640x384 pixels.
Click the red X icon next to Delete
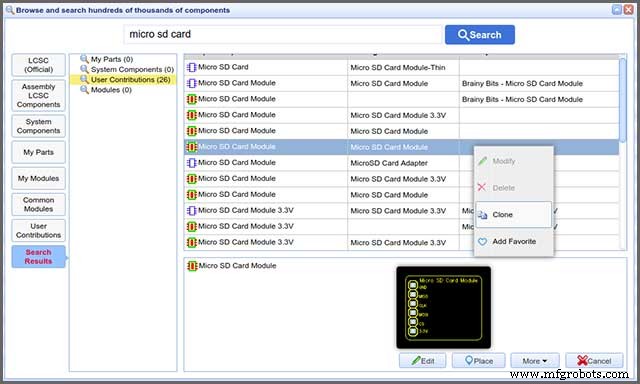[482, 187]
